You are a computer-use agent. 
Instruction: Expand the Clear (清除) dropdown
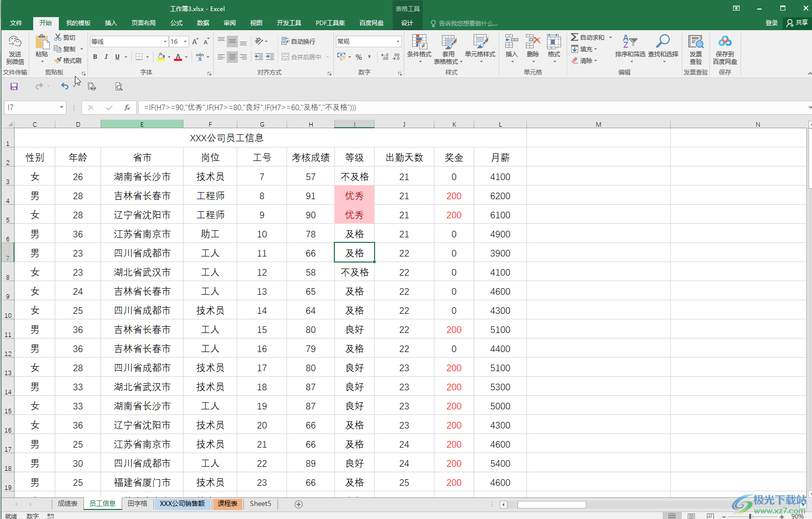click(596, 60)
